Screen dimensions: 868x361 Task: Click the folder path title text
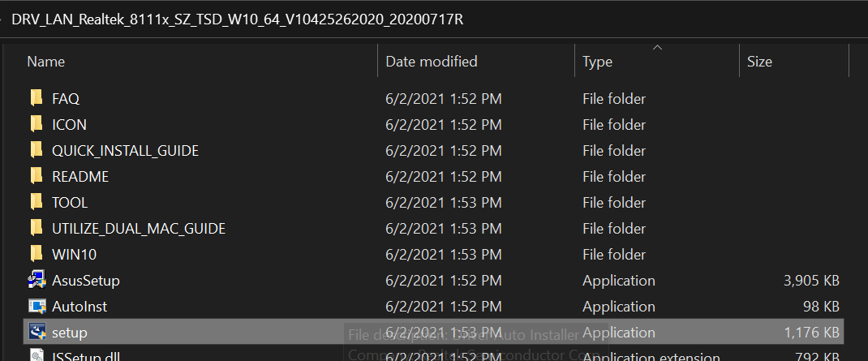(x=237, y=19)
